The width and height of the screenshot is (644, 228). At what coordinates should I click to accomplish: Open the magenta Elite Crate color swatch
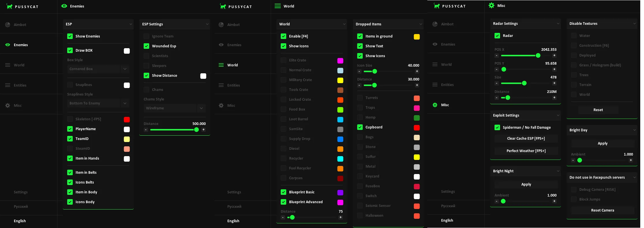(x=340, y=61)
